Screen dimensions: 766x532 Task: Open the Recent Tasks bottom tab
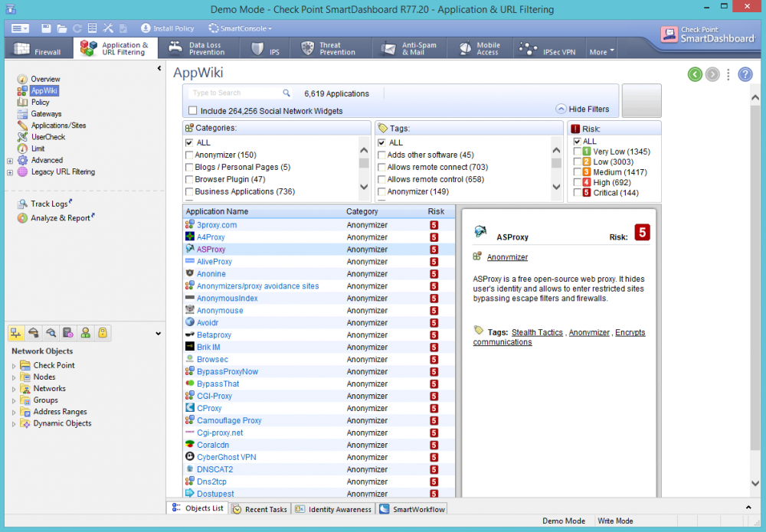pyautogui.click(x=260, y=509)
